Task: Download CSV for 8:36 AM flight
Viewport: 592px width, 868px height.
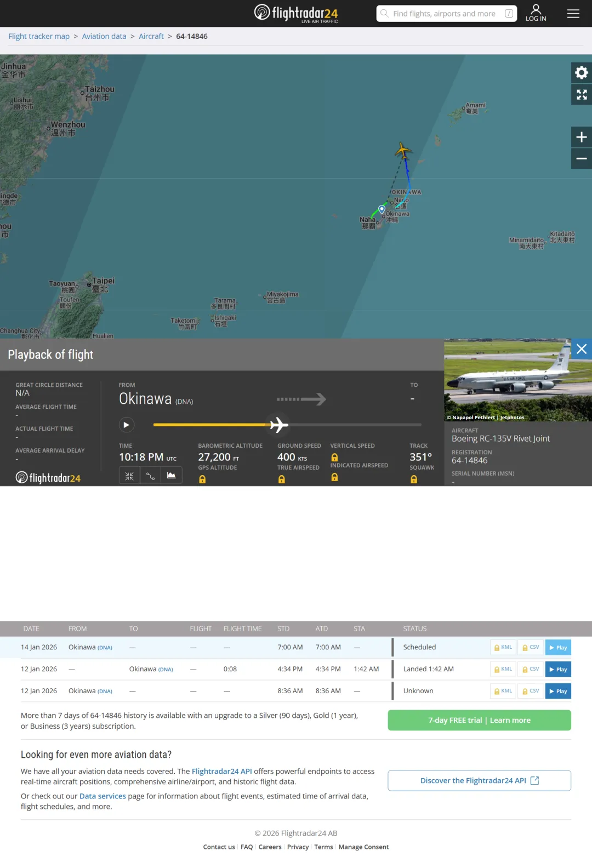Action: point(531,691)
